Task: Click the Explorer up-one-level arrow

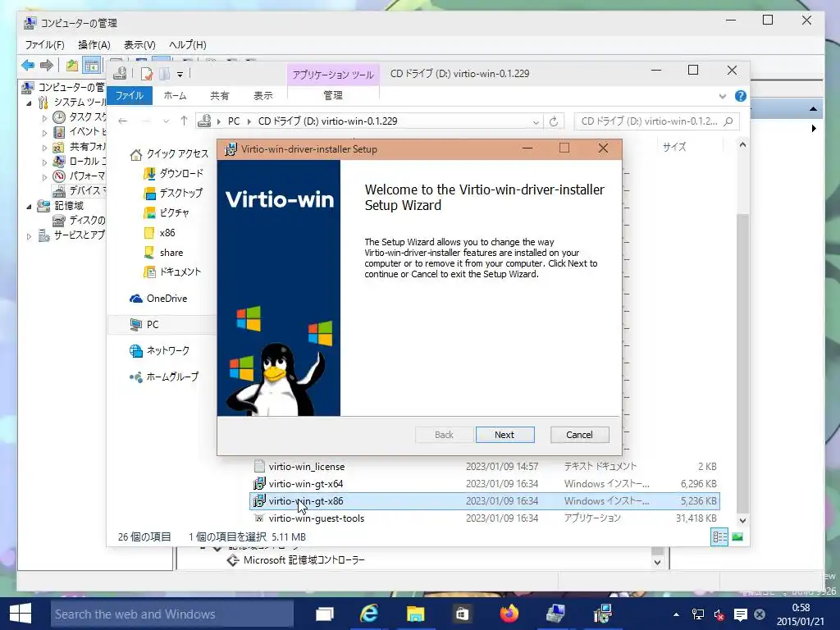Action: 184,121
